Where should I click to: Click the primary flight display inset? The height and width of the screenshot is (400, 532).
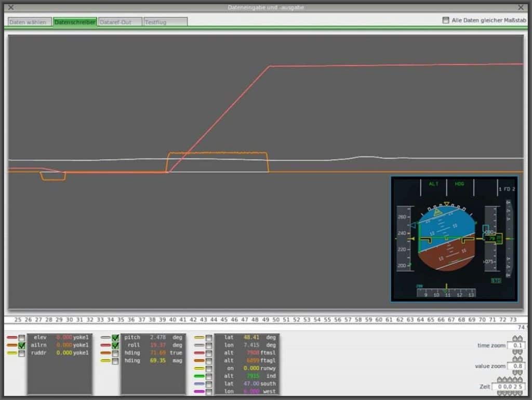coord(454,239)
